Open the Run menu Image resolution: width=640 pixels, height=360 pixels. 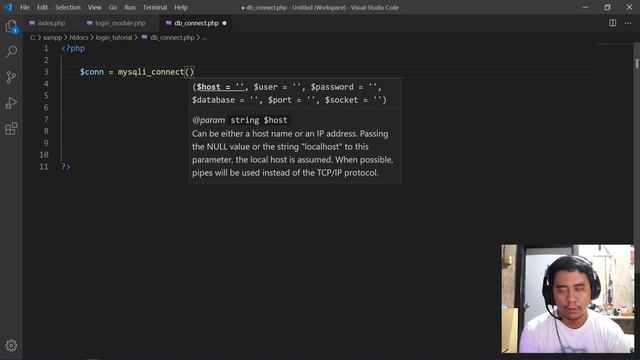(130, 7)
